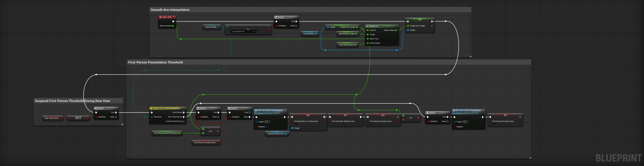The width and height of the screenshot is (644, 166).
Task: Click the Event Tick execution output pin
Action: tap(173, 21)
